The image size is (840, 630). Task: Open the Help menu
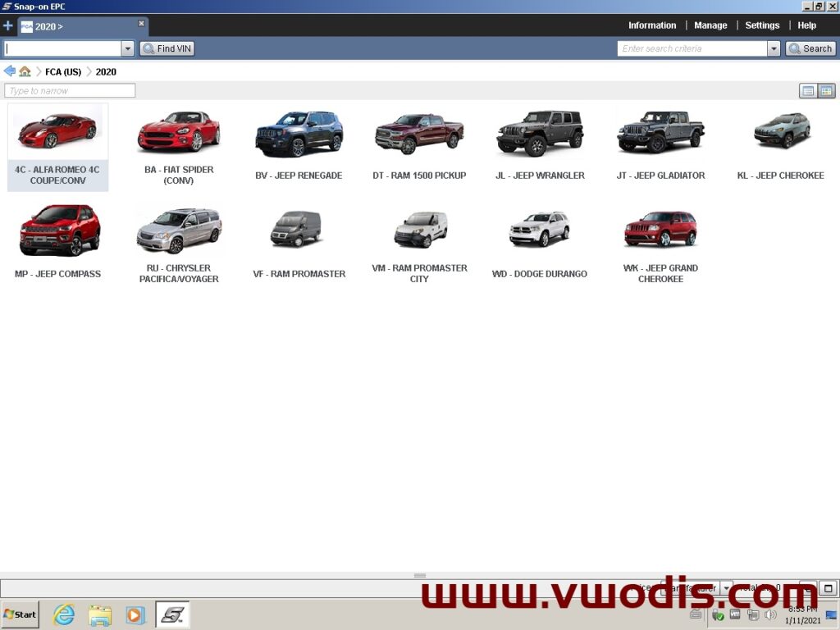tap(806, 25)
